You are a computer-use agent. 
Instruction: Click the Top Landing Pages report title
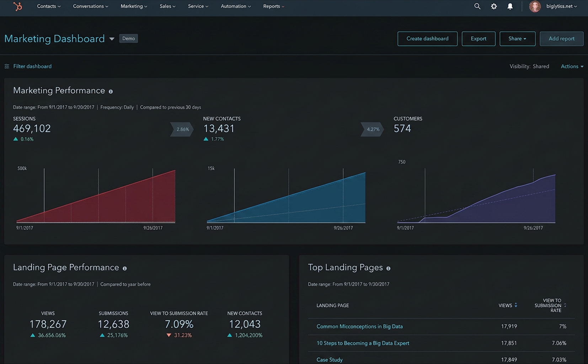tap(345, 267)
